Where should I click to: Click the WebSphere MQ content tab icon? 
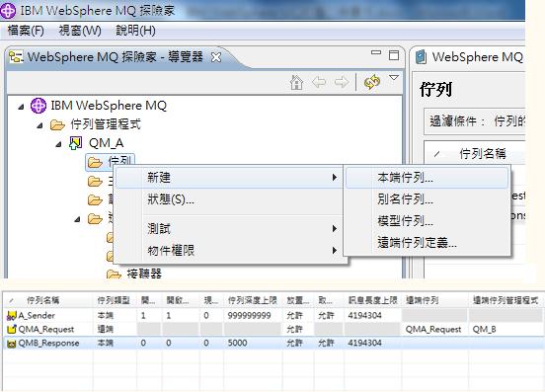(421, 57)
